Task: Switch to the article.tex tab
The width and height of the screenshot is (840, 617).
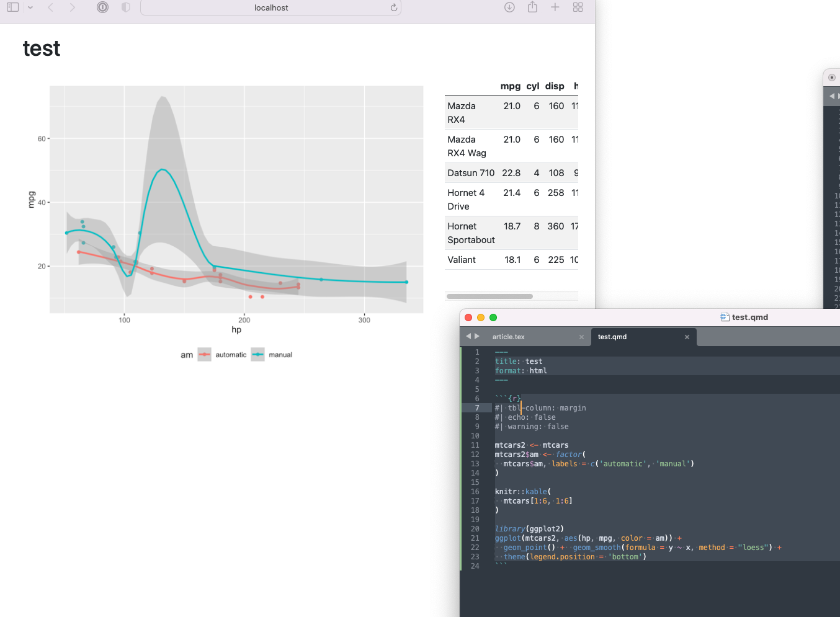Action: coord(508,337)
